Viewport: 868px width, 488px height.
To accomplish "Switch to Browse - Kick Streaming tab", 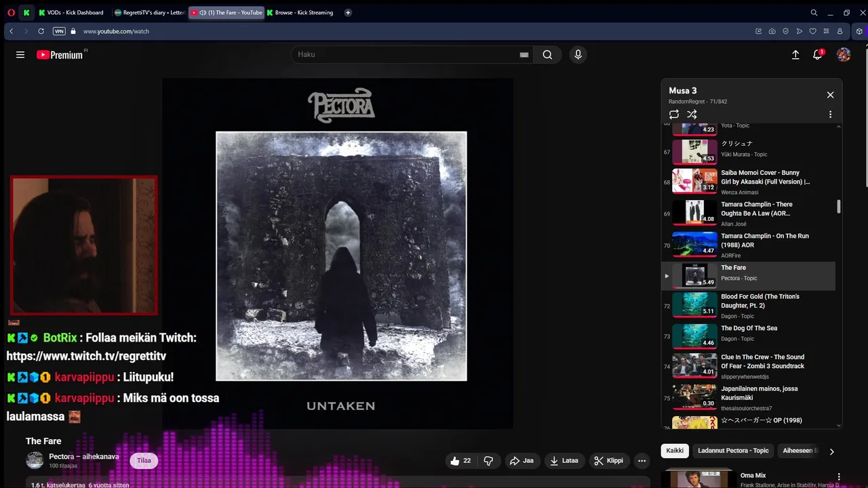I will [300, 12].
